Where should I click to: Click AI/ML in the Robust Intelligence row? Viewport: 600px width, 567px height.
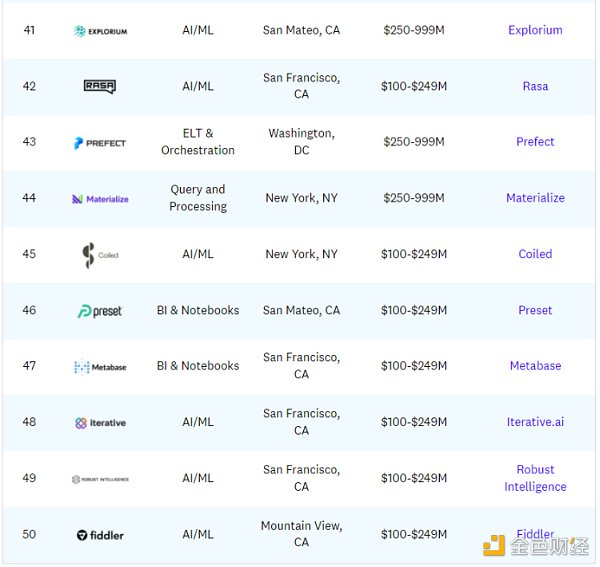point(198,478)
